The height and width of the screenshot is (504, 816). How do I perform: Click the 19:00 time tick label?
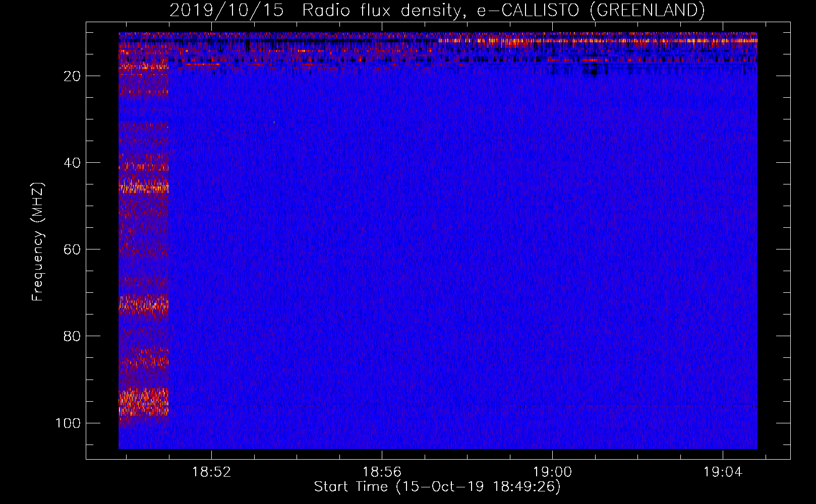[553, 472]
